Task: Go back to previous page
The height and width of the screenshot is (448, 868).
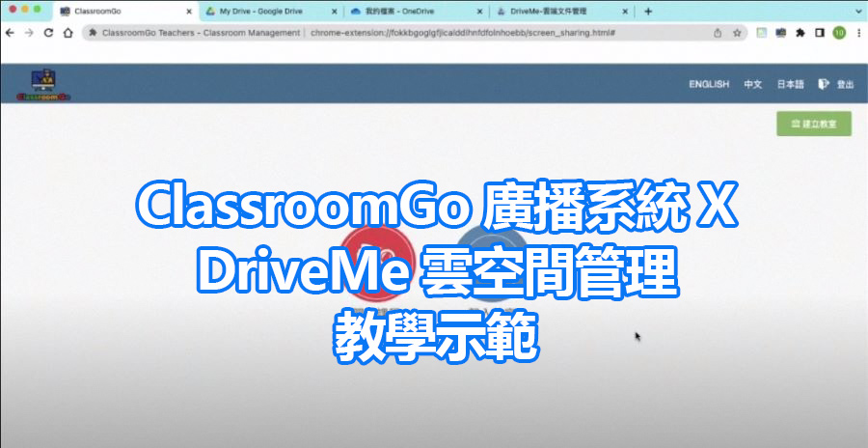Action: tap(10, 33)
